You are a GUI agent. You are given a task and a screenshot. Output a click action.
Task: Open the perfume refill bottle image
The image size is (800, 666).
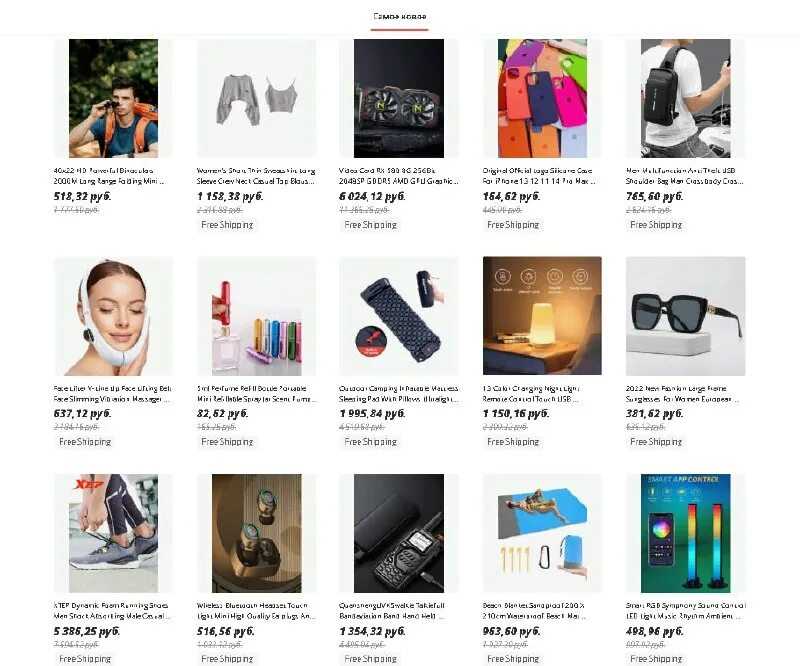coord(256,316)
